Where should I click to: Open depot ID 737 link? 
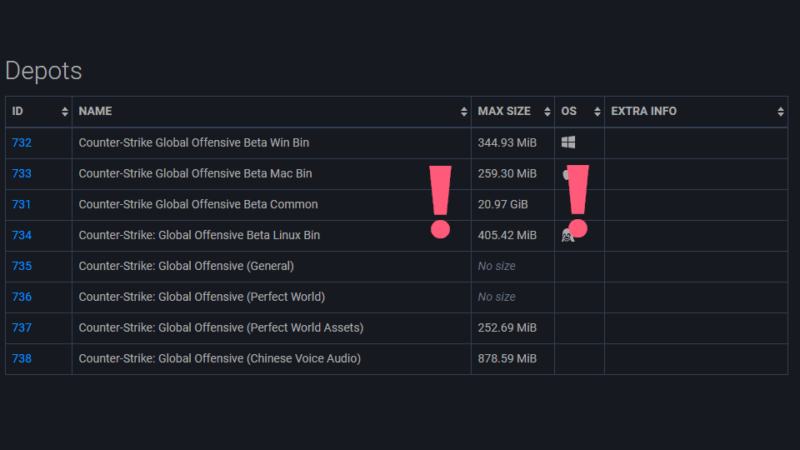22,328
